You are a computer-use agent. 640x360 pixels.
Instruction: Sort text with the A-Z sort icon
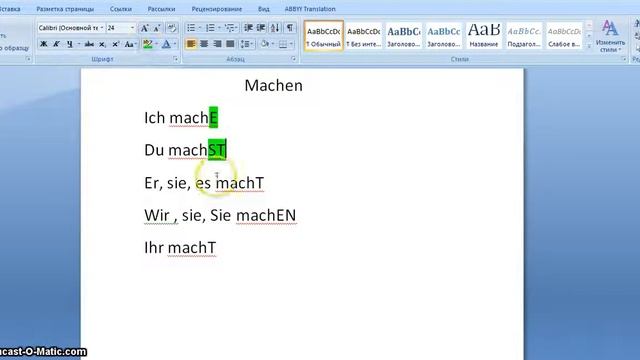(275, 28)
